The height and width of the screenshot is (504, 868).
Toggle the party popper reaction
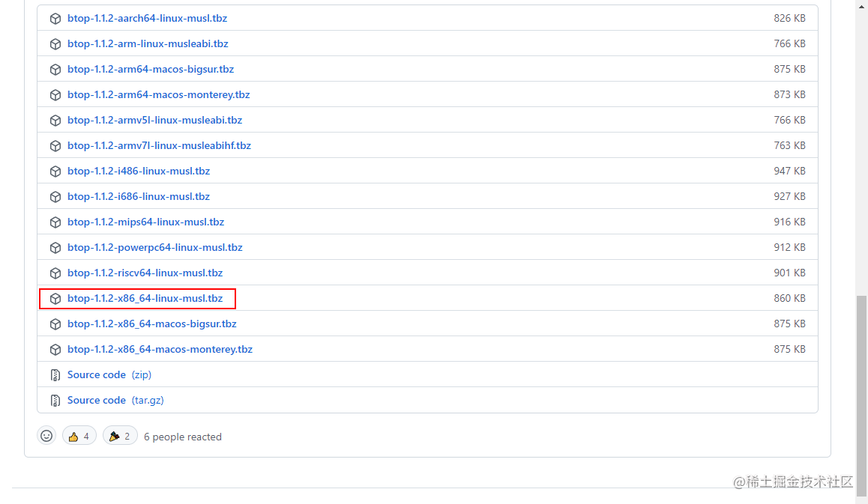pos(120,436)
